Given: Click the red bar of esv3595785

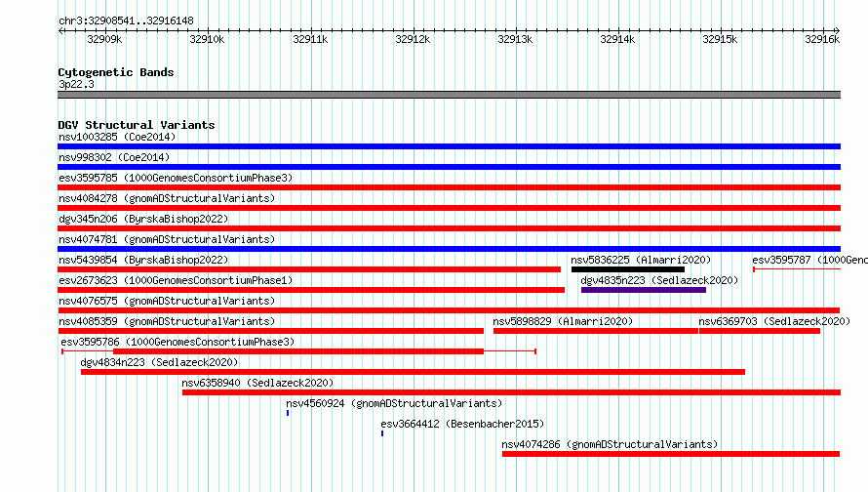Looking at the screenshot, I should (x=449, y=187).
